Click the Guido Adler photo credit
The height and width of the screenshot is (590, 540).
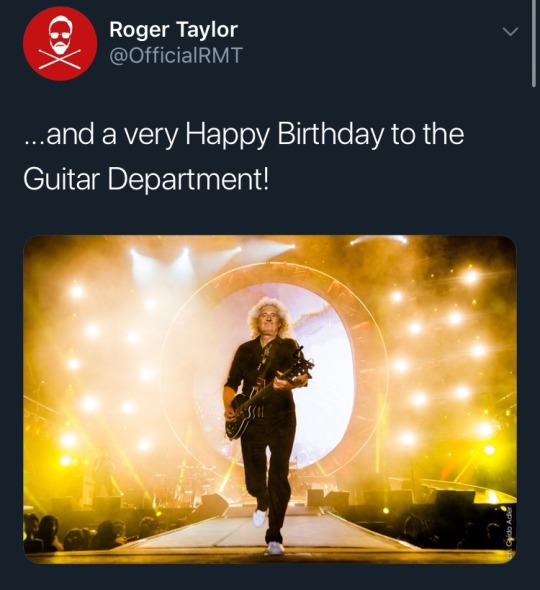509,531
